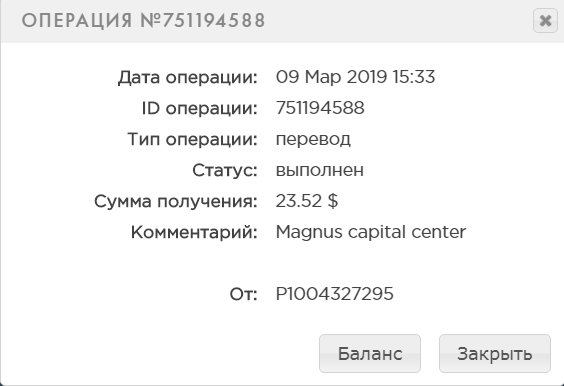Click the ID операции label
This screenshot has height=386, width=564.
200,108
